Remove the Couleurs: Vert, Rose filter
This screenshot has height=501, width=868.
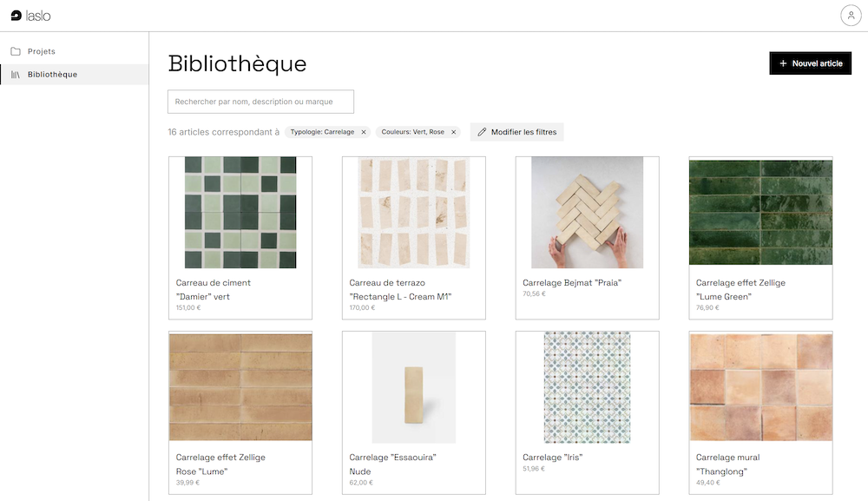coord(454,132)
